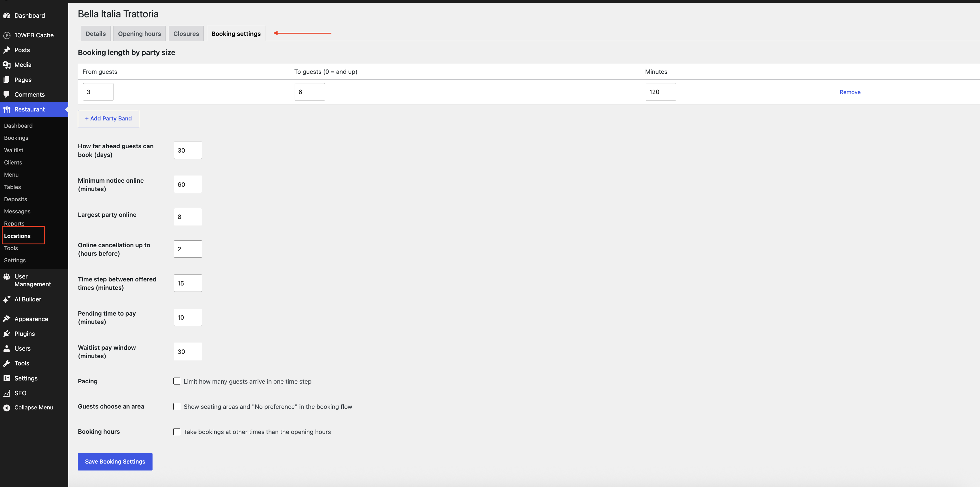
Task: Check the Guests choose an area checkbox
Action: [177, 407]
